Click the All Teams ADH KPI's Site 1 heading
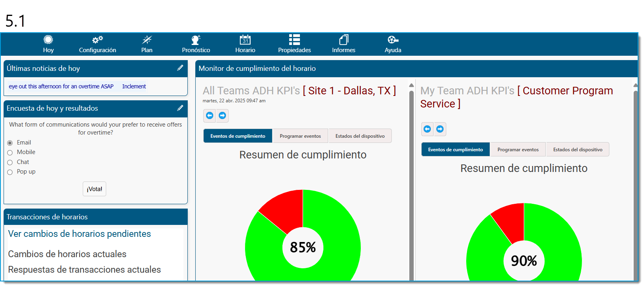This screenshot has width=644, height=287. point(300,91)
